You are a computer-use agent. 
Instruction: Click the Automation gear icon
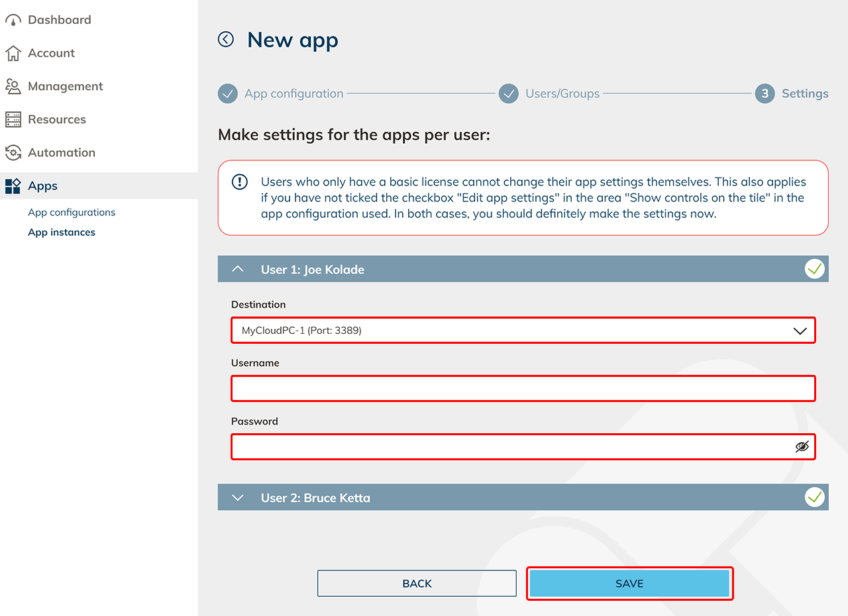(x=13, y=152)
